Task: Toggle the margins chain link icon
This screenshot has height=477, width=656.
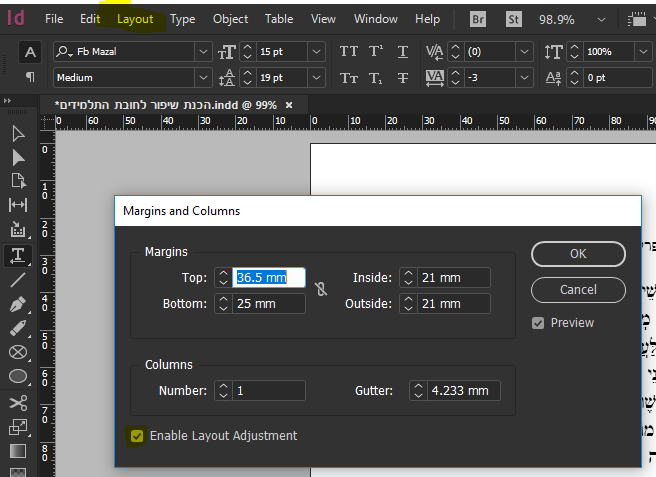Action: point(321,289)
